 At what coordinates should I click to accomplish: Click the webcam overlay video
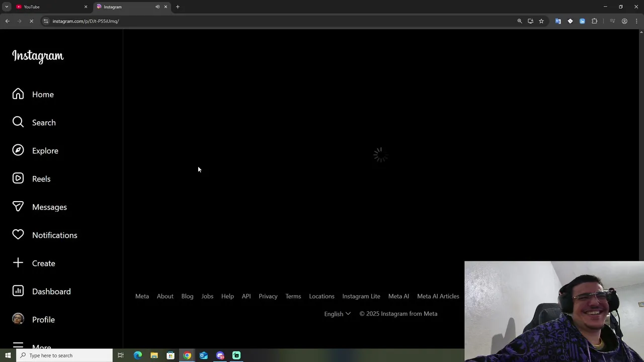point(554,311)
